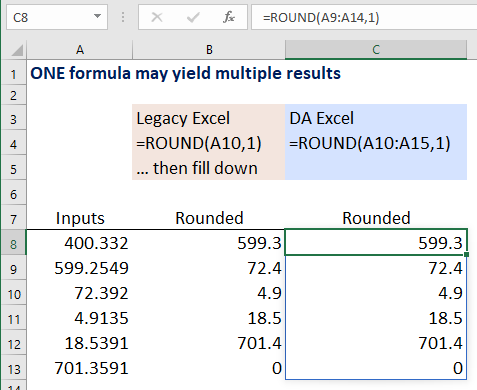Click column C spill cell 72.4
The width and height of the screenshot is (477, 390).
tap(376, 268)
